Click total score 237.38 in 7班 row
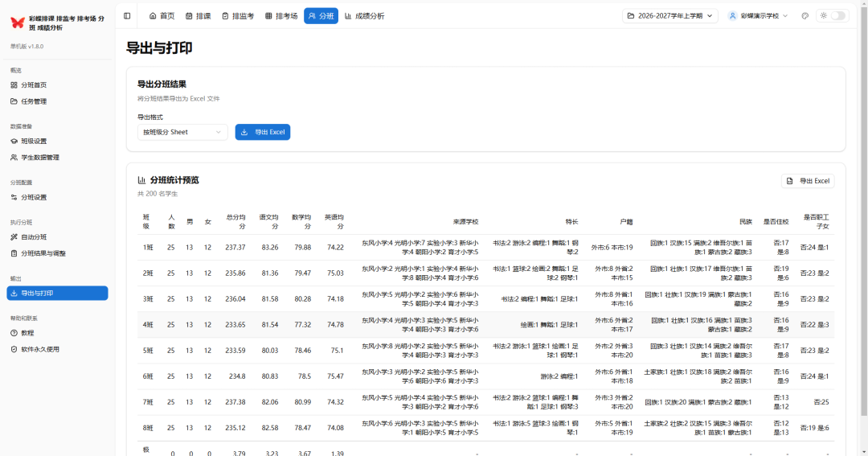 pyautogui.click(x=235, y=402)
